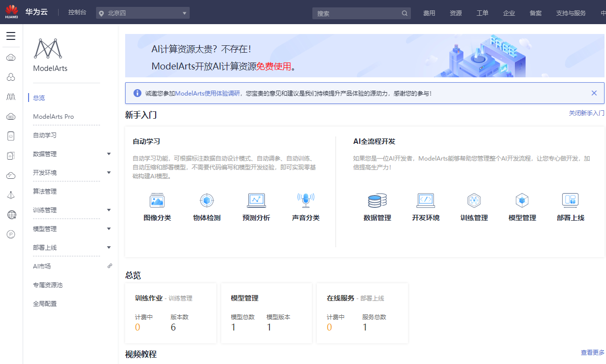
Task: Open the 数据管理 database stack icon
Action: click(x=377, y=200)
